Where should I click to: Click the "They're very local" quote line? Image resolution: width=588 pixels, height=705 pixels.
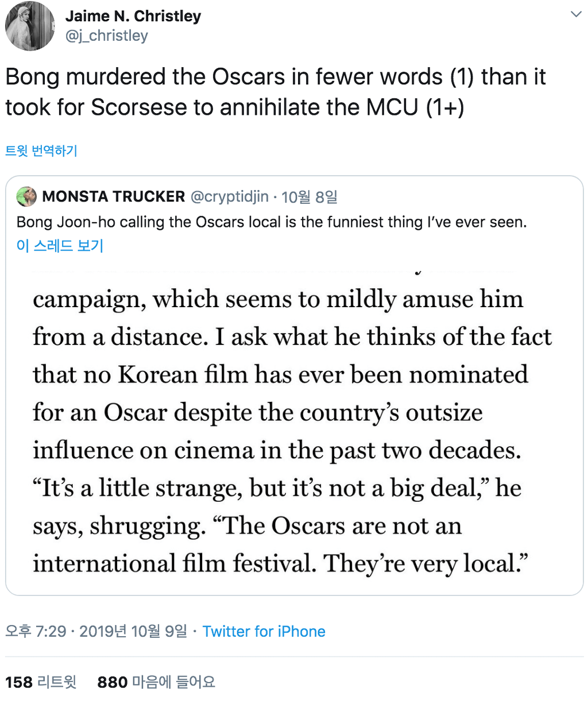pos(280,563)
